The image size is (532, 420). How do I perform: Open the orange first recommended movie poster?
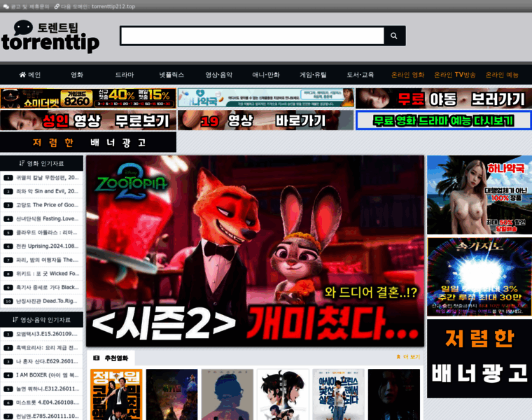[x=116, y=395]
